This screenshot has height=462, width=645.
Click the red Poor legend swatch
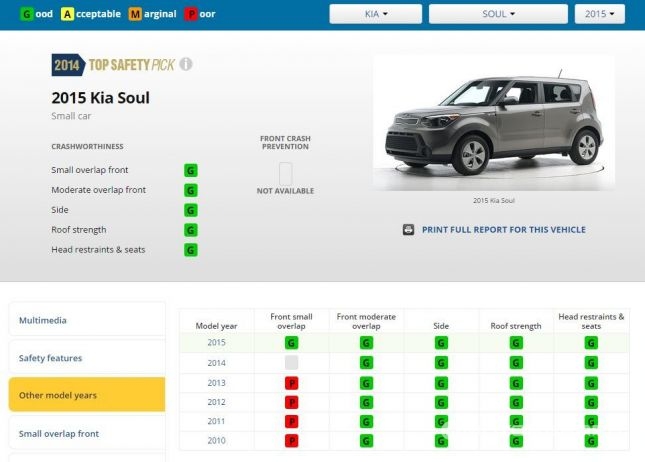190,14
